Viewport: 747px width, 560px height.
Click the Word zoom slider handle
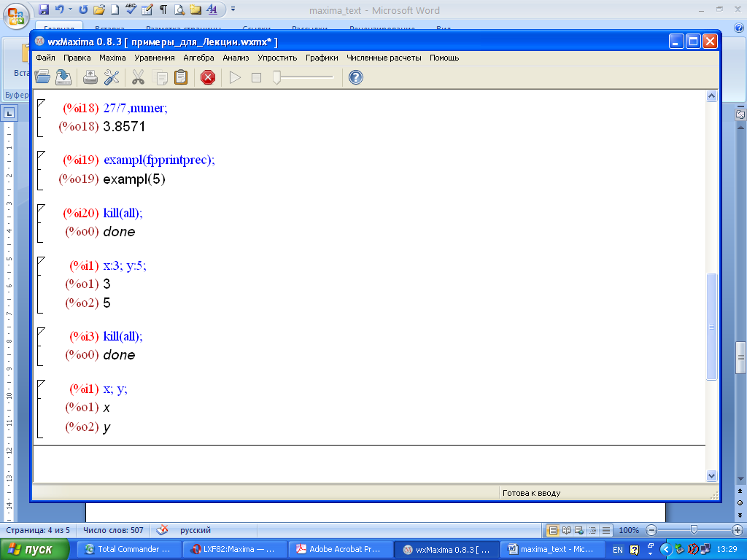(x=694, y=530)
